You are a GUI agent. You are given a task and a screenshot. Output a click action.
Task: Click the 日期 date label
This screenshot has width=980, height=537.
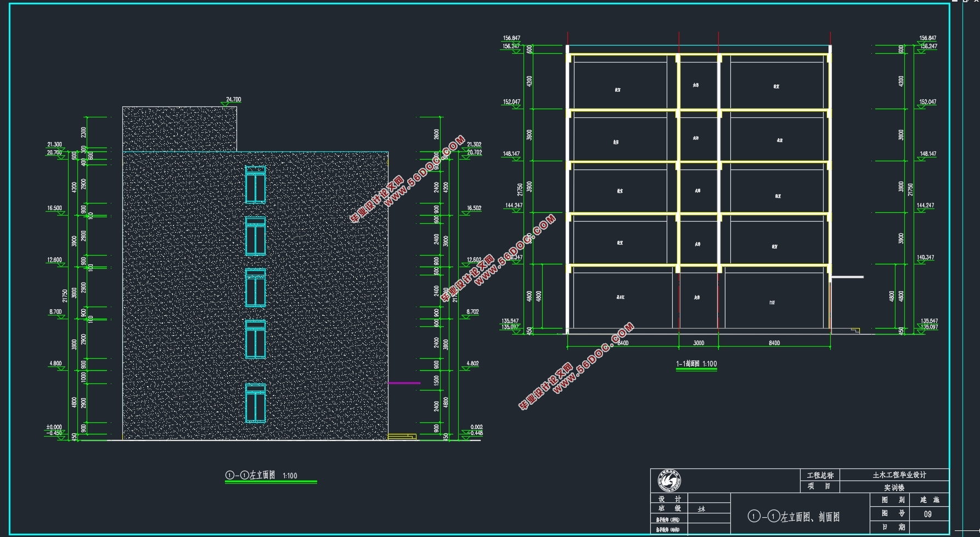point(893,527)
